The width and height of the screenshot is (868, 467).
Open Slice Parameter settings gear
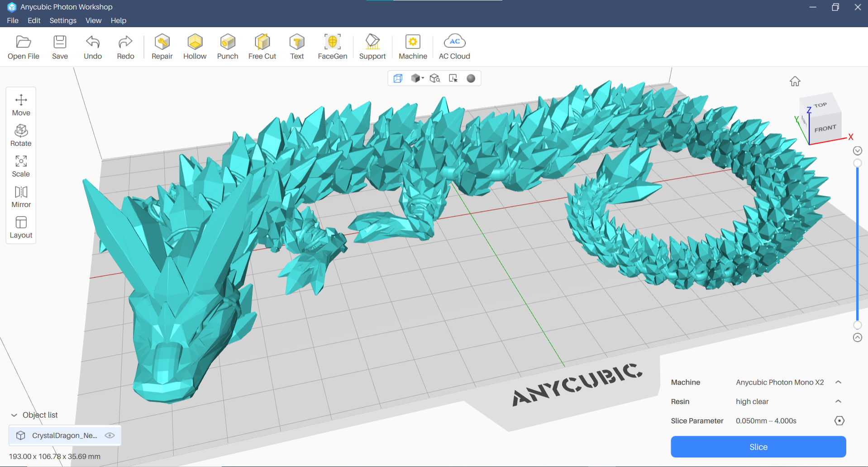tap(839, 421)
